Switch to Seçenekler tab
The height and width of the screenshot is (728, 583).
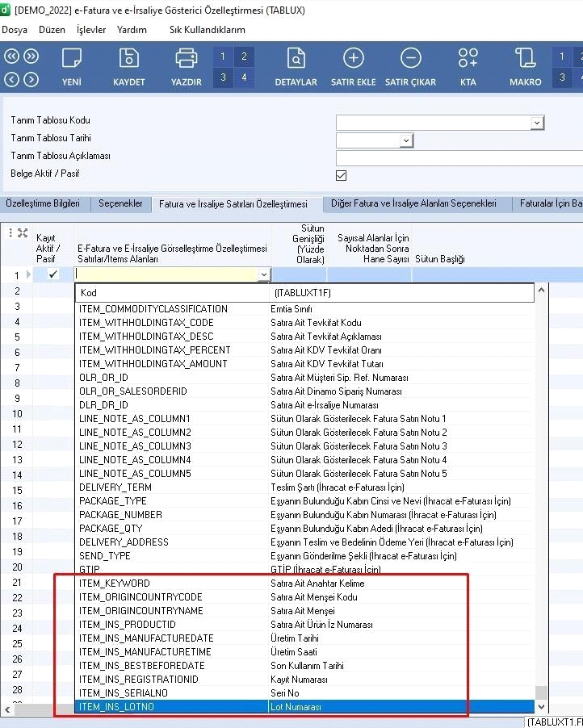[x=120, y=204]
